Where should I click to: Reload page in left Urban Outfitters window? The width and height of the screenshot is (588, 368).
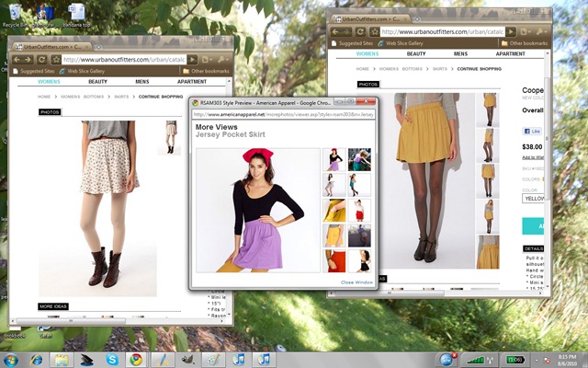pos(41,59)
